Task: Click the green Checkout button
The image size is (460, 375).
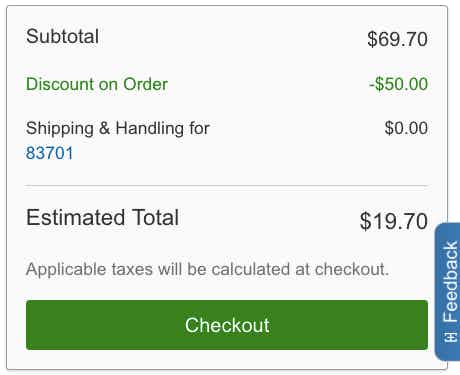Action: click(227, 325)
